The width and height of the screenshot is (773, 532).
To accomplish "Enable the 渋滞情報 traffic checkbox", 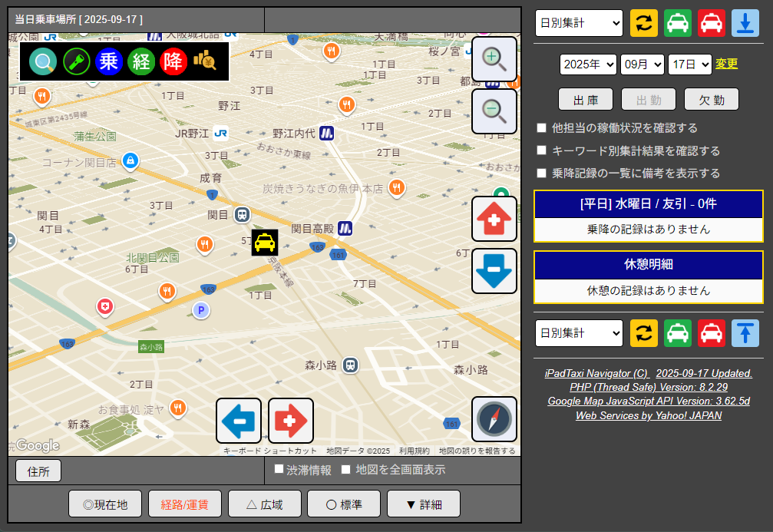I will point(279,469).
